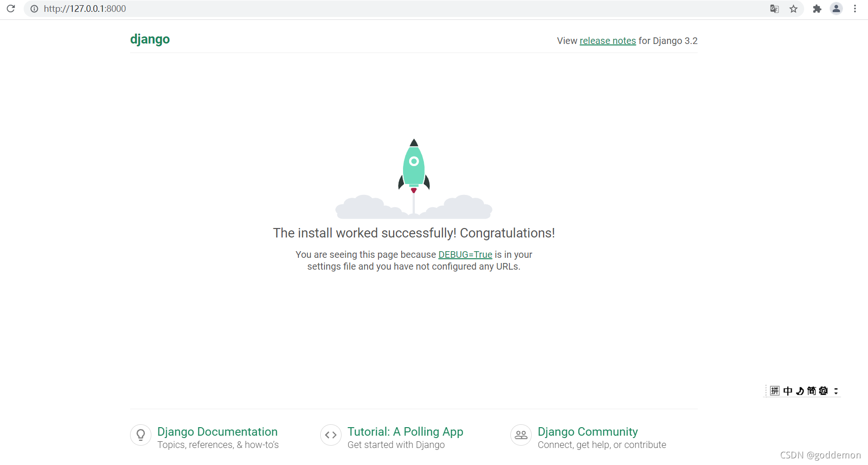Open the browser profile avatar
Screen dimensions: 868x465
836,9
